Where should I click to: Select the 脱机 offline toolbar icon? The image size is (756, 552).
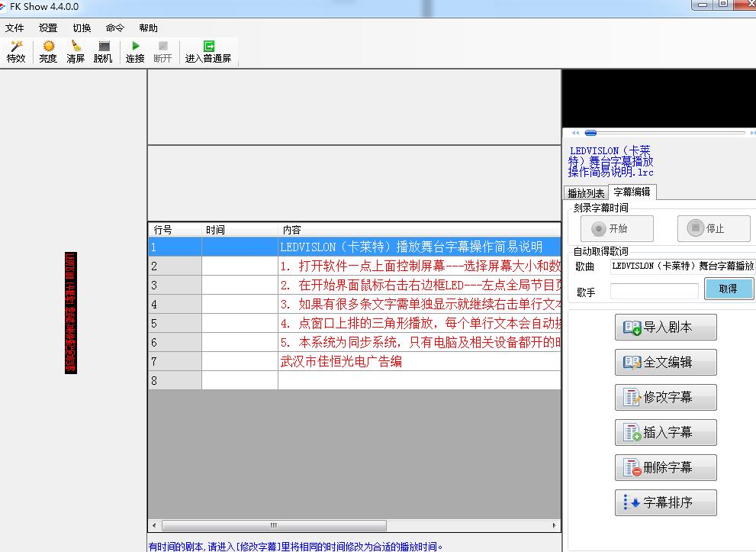103,51
